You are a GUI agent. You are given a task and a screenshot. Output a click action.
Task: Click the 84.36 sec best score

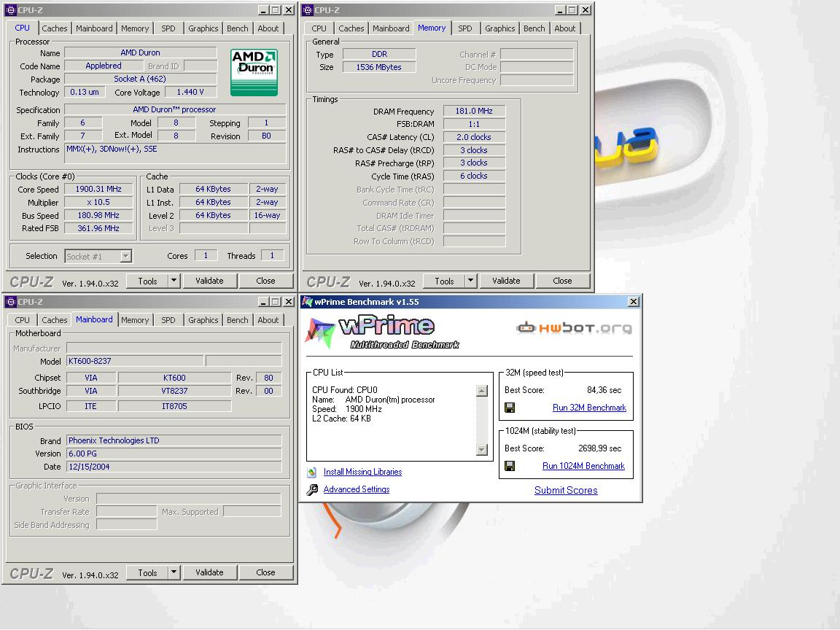tap(604, 390)
